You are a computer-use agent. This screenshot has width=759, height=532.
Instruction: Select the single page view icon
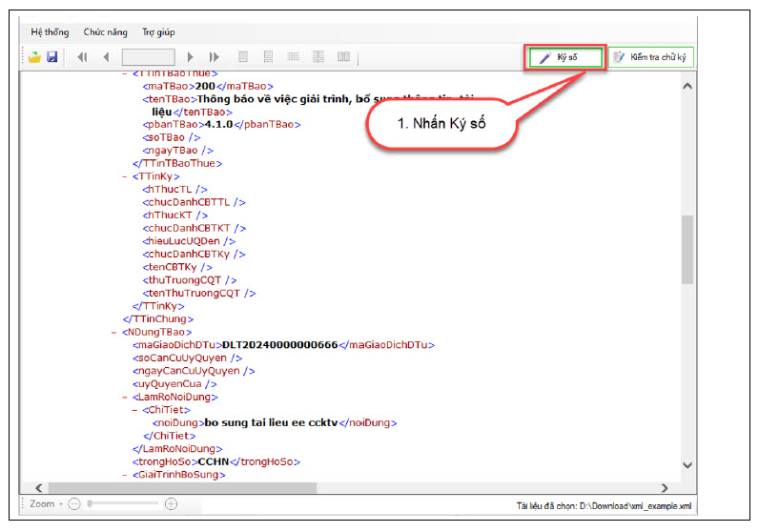point(243,57)
